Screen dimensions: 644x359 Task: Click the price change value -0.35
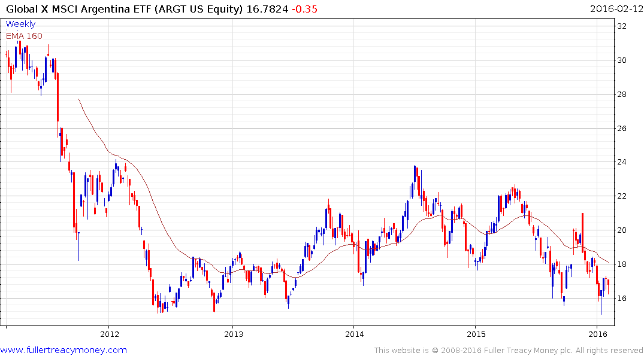[x=304, y=9]
